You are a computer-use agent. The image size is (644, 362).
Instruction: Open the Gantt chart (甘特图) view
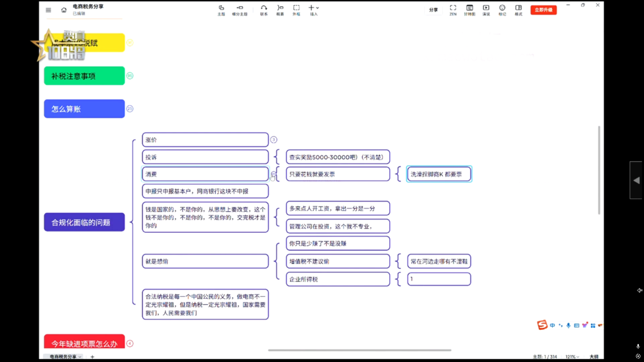469,10
